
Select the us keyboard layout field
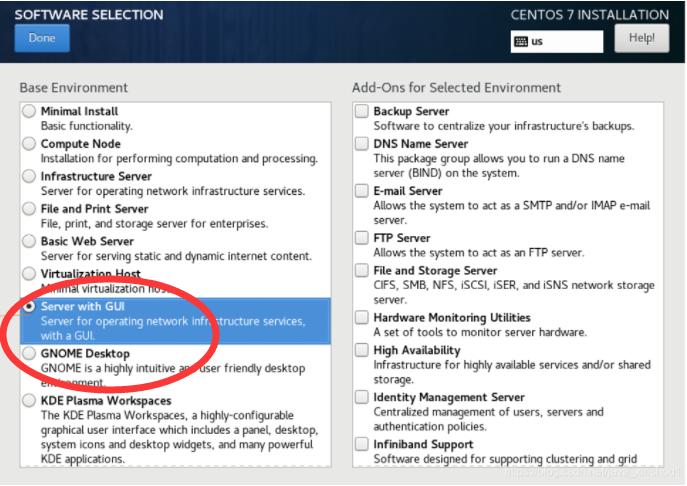(x=556, y=42)
